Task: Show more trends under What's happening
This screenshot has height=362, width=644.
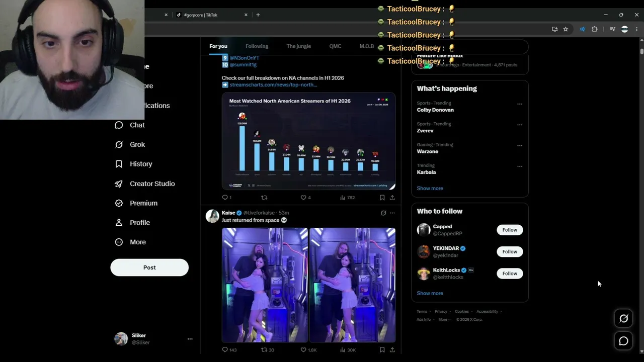Action: 430,189
